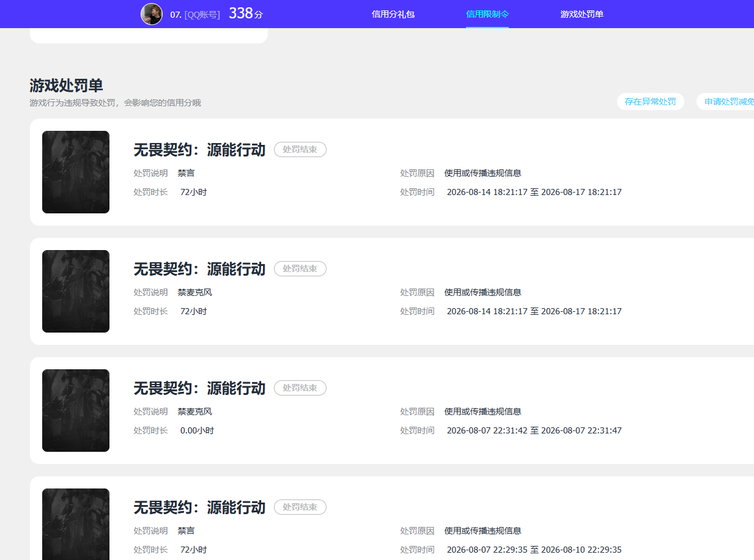This screenshot has width=754, height=560.
Task: Select 禁麦克风 text in second penalty card
Action: pos(195,292)
